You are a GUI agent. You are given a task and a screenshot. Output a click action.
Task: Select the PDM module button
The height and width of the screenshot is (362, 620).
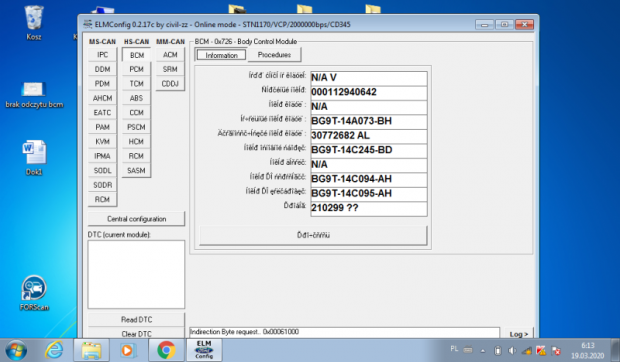(x=102, y=84)
